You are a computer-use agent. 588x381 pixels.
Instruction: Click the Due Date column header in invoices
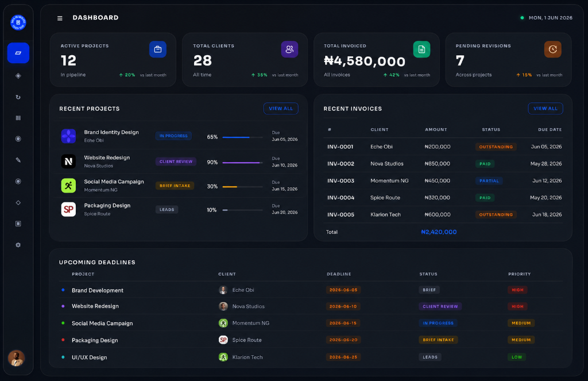pyautogui.click(x=550, y=129)
